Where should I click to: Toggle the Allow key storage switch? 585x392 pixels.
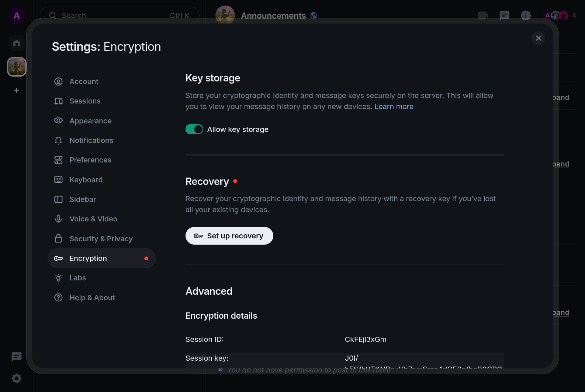194,129
